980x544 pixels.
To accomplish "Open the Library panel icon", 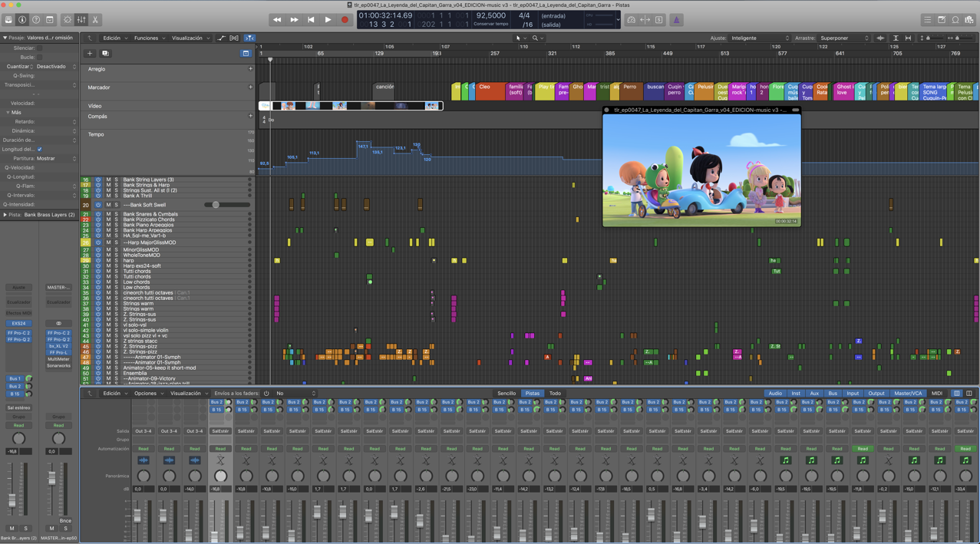I will point(8,20).
